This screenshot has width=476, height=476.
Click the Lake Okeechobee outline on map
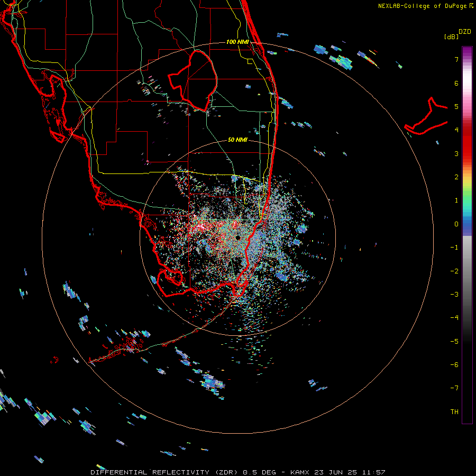tap(193, 80)
